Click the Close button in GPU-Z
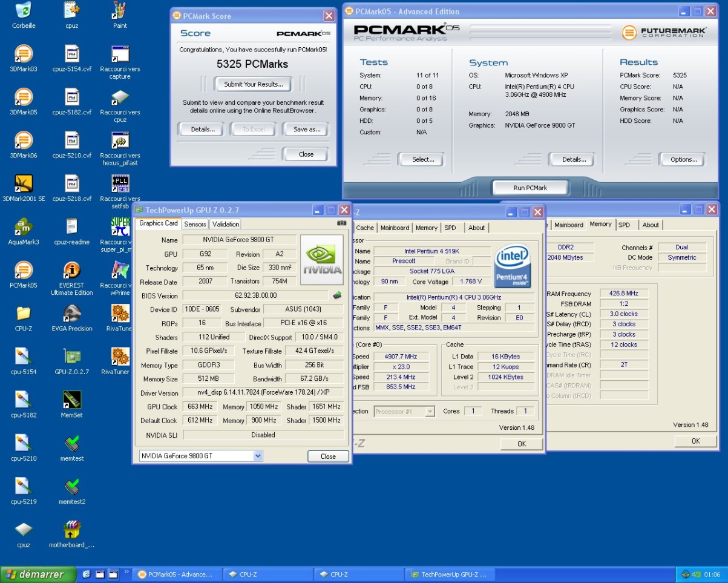The width and height of the screenshot is (728, 583). (328, 456)
